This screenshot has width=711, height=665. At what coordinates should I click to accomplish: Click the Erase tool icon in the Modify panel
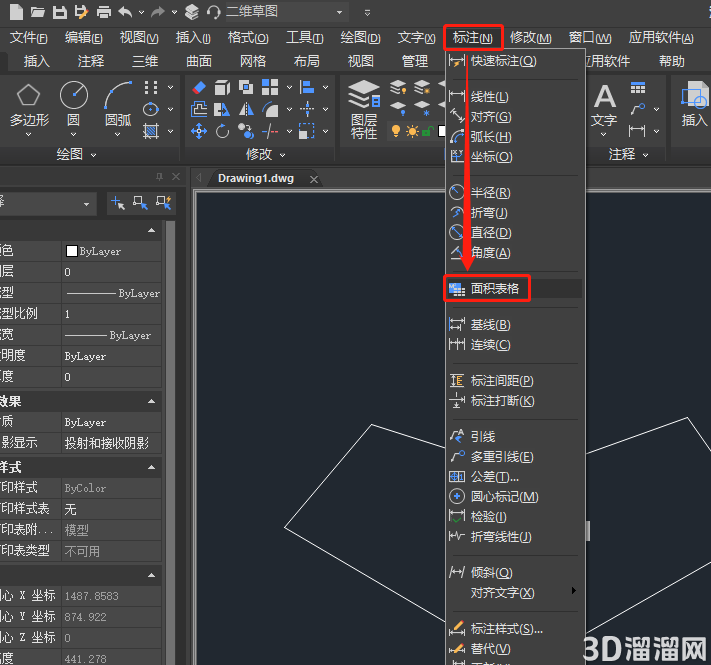[199, 87]
